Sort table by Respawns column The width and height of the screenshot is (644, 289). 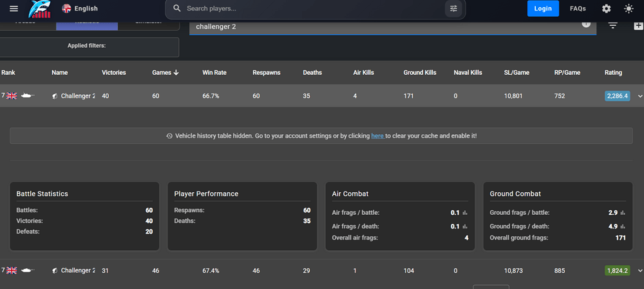[x=267, y=72]
